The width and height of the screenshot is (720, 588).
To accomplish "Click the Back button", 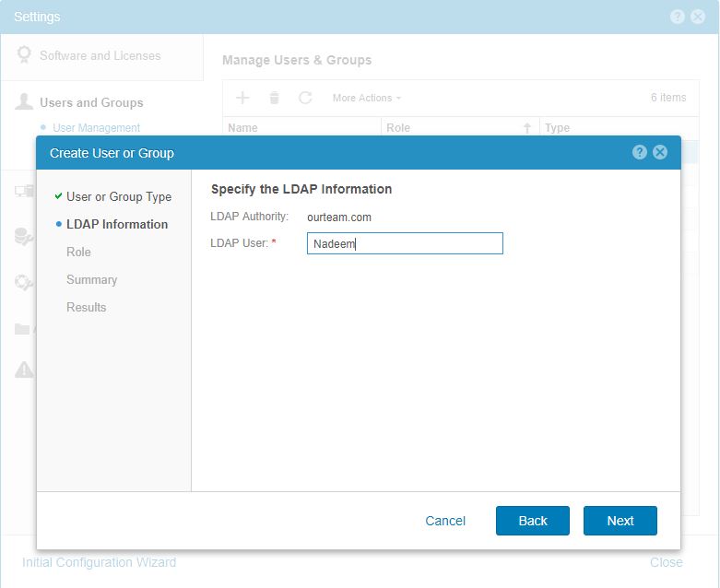I will click(532, 521).
